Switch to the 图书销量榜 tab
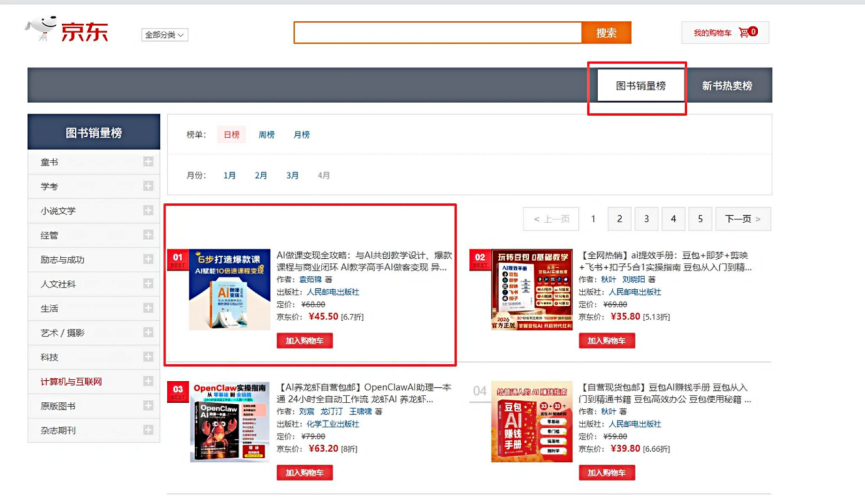This screenshot has width=865, height=503. 640,85
